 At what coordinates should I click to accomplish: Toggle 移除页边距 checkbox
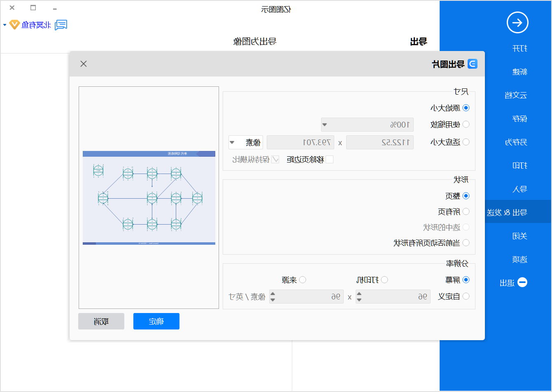coord(329,159)
